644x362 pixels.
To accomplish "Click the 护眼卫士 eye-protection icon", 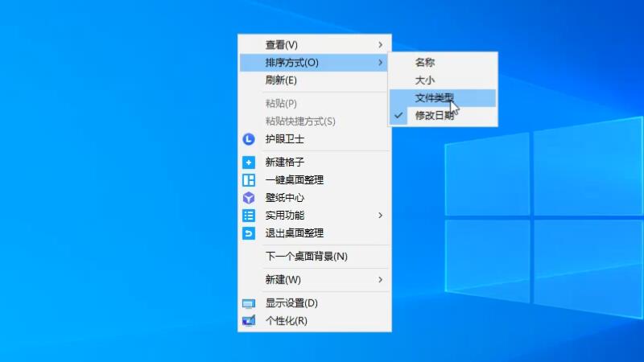I will pos(249,139).
